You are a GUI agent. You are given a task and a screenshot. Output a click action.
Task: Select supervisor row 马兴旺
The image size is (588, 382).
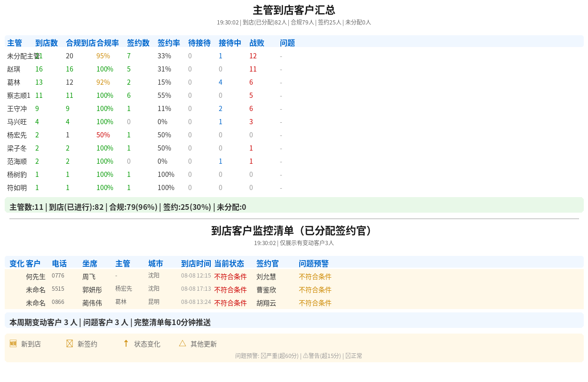pos(294,122)
